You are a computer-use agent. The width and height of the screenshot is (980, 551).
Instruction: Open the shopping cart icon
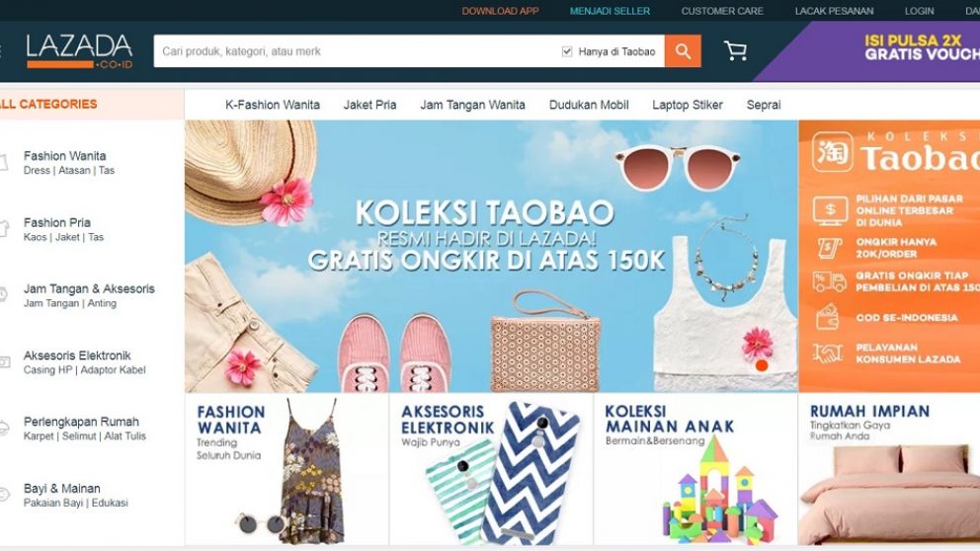coord(735,50)
